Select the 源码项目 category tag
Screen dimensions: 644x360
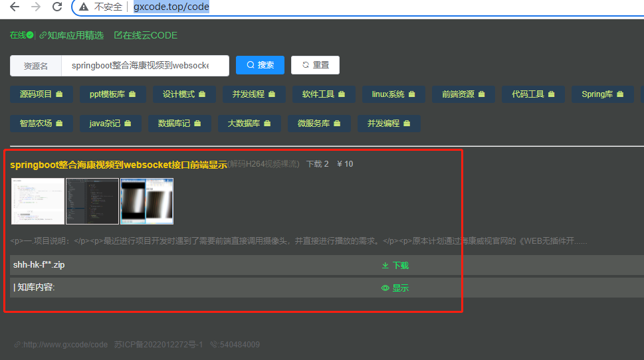41,94
